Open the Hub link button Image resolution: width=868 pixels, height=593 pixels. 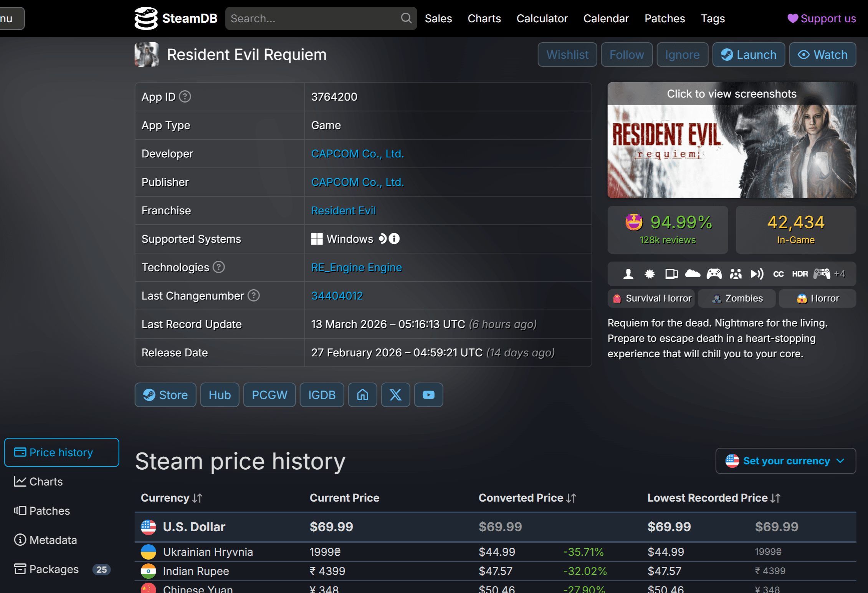(220, 395)
